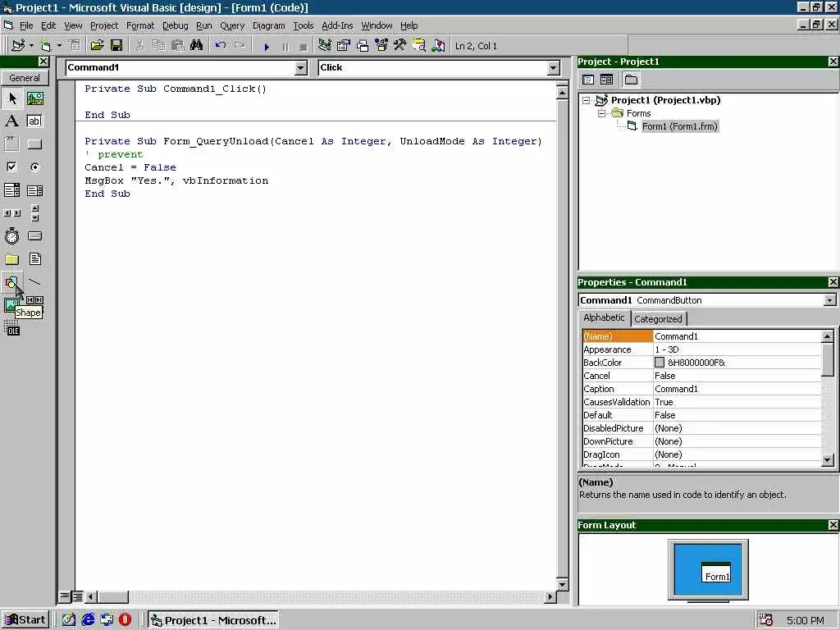Image resolution: width=840 pixels, height=630 pixels.
Task: Click the Save Project disk icon
Action: click(x=116, y=46)
